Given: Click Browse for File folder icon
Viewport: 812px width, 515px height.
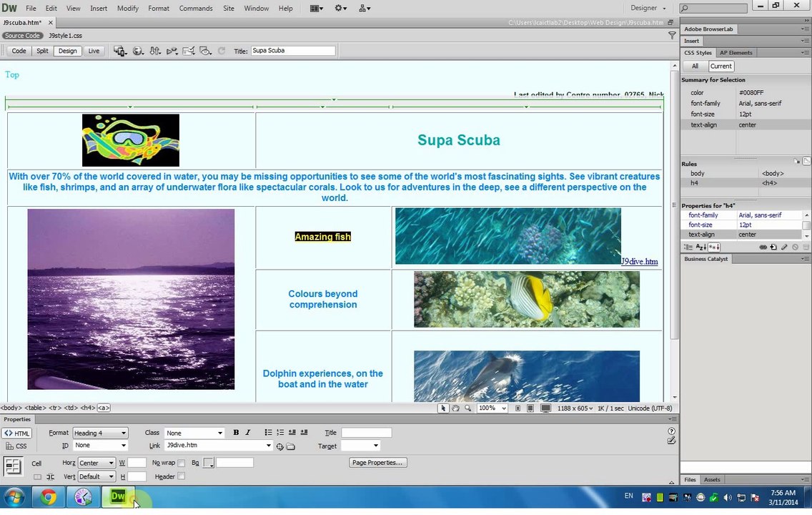Looking at the screenshot, I should point(290,446).
